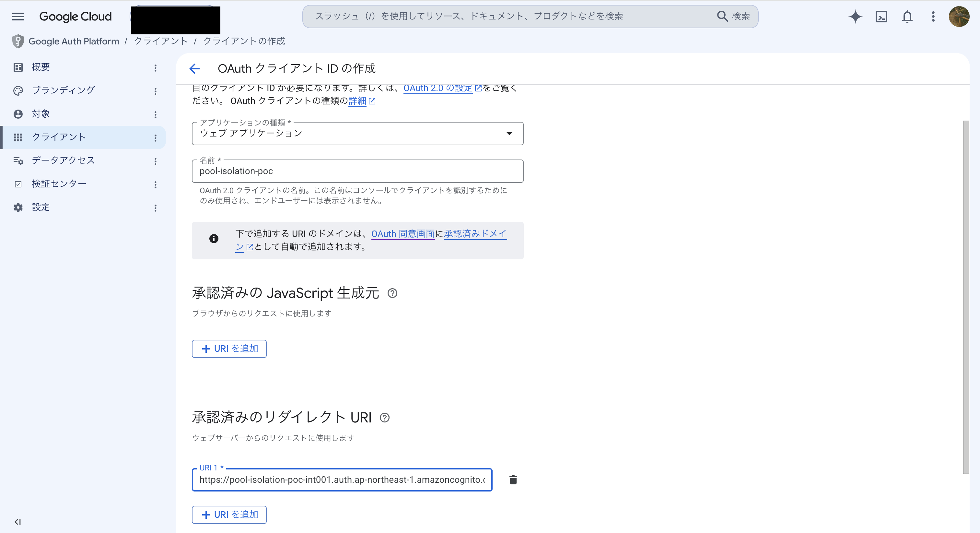Add another redirect URI

point(229,515)
